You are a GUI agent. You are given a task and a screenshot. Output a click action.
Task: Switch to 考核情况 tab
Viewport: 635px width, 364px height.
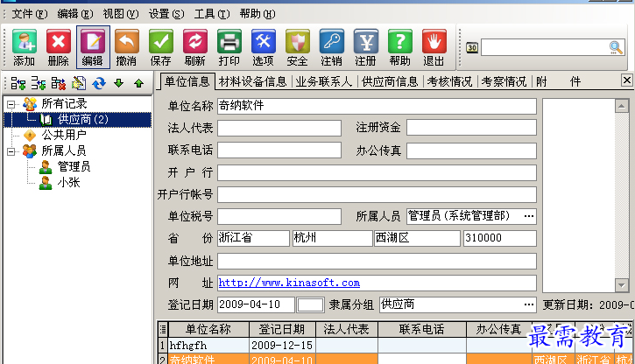click(449, 81)
